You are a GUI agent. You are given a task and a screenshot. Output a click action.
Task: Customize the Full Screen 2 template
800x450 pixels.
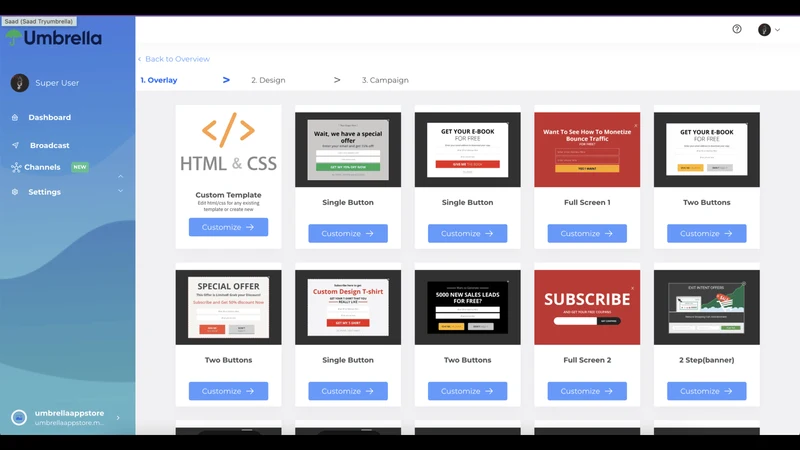point(587,391)
